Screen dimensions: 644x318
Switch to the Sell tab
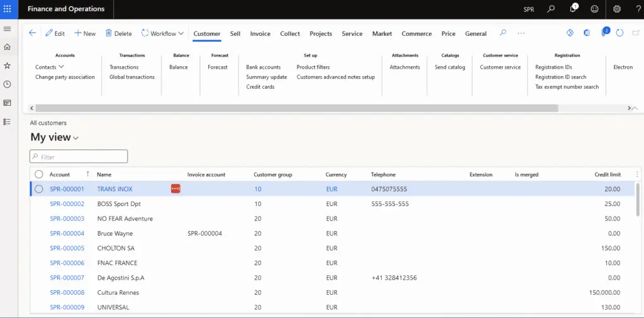coord(235,34)
